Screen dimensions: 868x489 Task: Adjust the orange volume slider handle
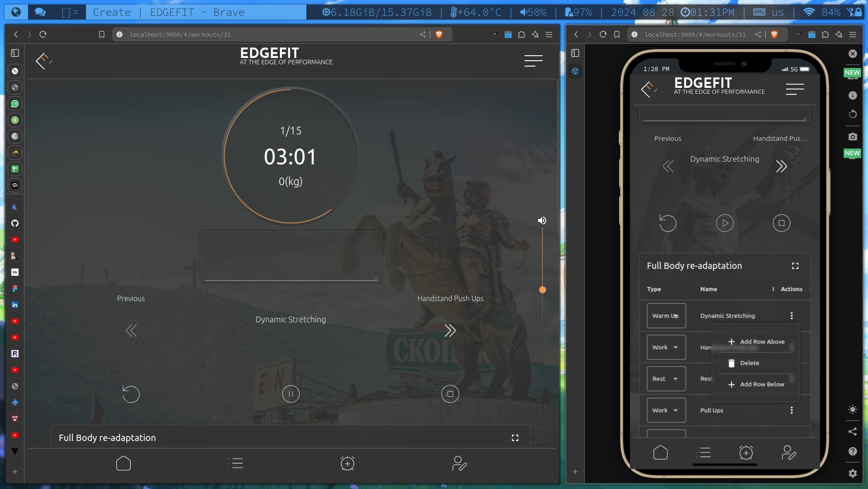click(x=542, y=290)
